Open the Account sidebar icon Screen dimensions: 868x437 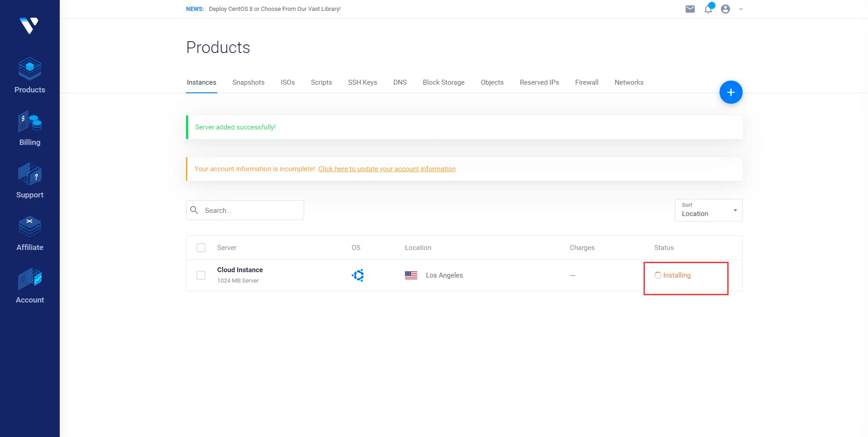30,279
